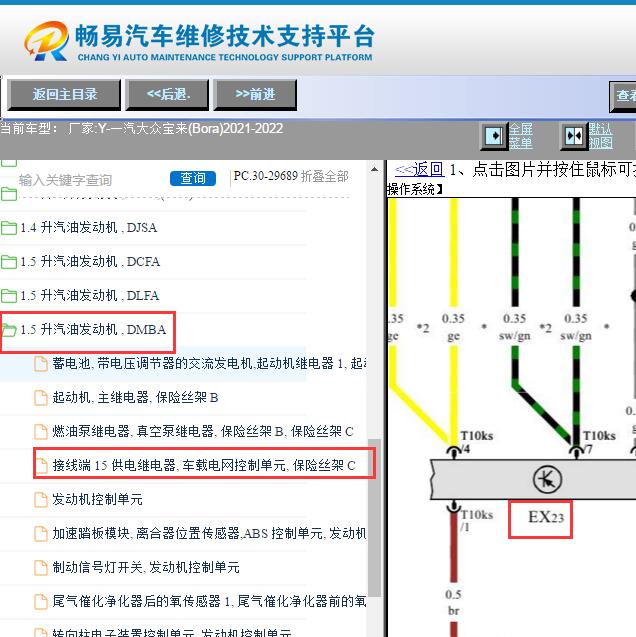Open 发动机控制单元 document
Image resolution: width=636 pixels, height=637 pixels.
pyautogui.click(x=97, y=499)
